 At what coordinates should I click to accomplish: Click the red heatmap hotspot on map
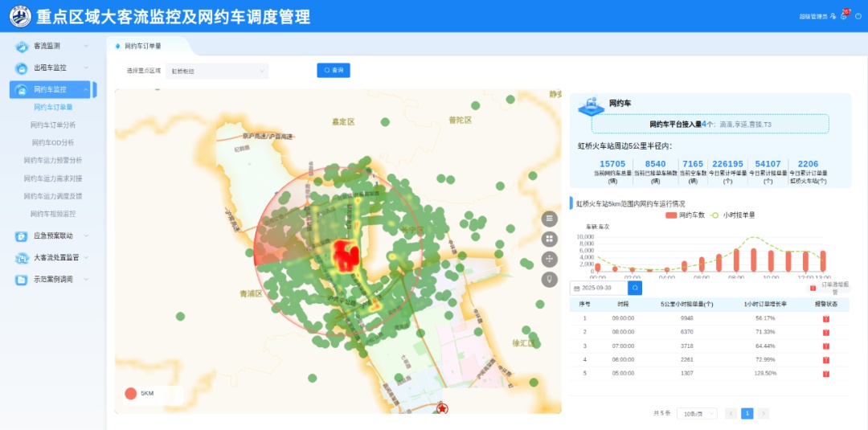click(x=346, y=256)
